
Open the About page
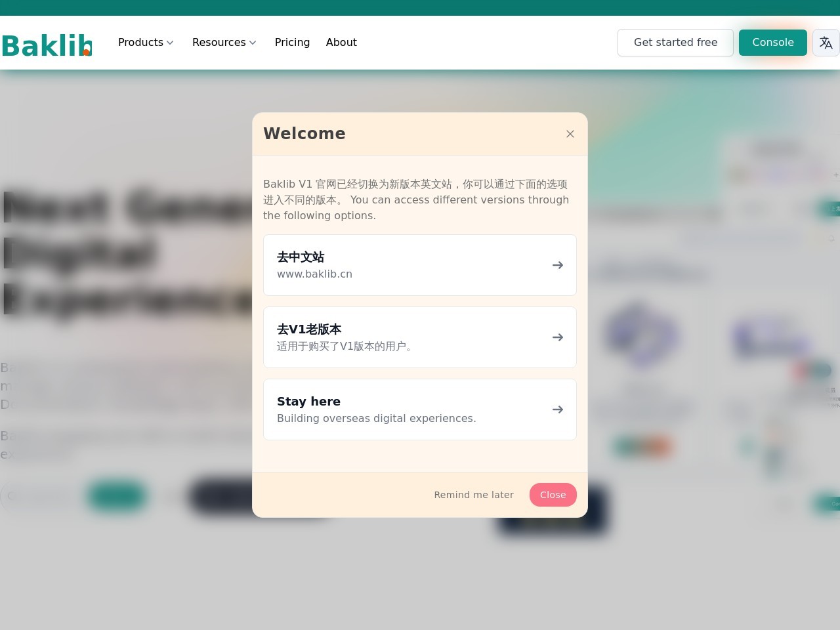(x=341, y=43)
